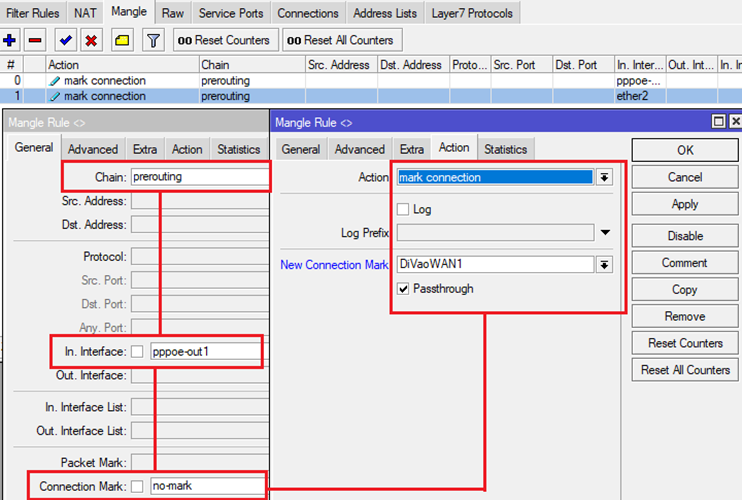This screenshot has height=500, width=742.
Task: Open the Statistics tab in right dialog
Action: point(505,149)
